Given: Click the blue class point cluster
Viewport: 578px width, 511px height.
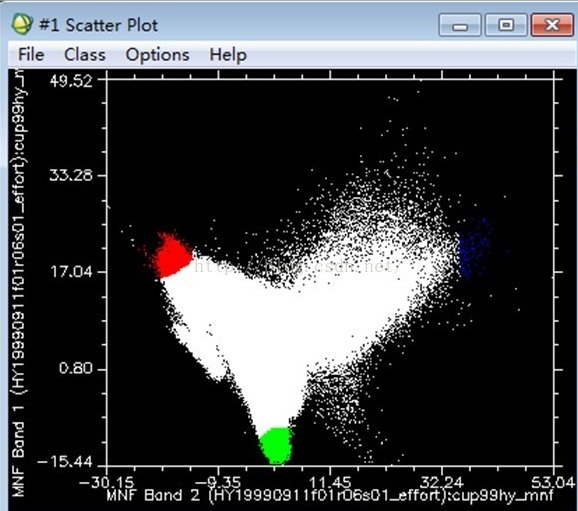Looking at the screenshot, I should [475, 249].
